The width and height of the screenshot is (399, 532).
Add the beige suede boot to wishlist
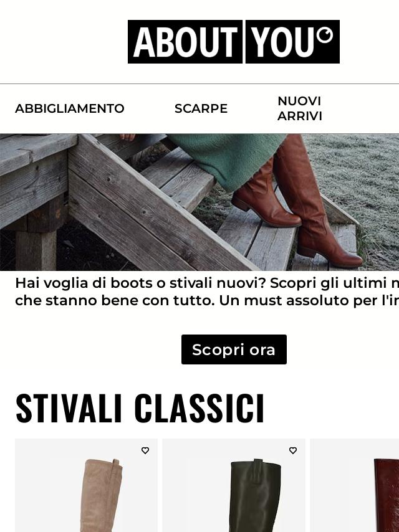pyautogui.click(x=145, y=450)
